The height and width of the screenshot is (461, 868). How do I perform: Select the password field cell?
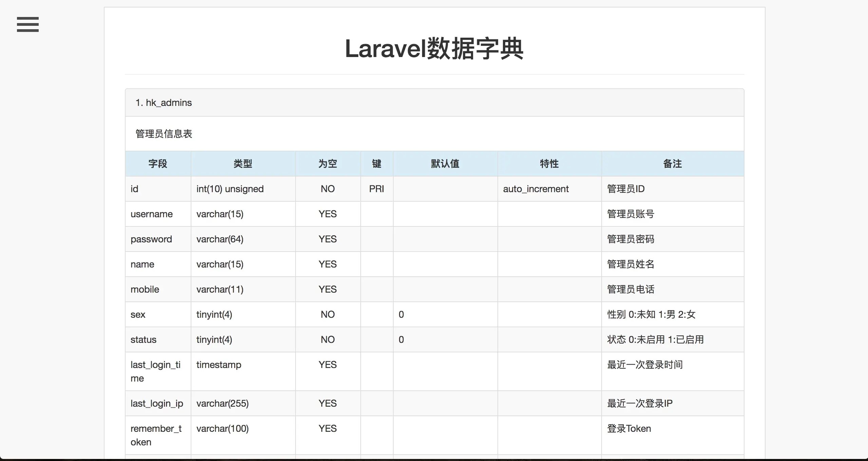(151, 239)
